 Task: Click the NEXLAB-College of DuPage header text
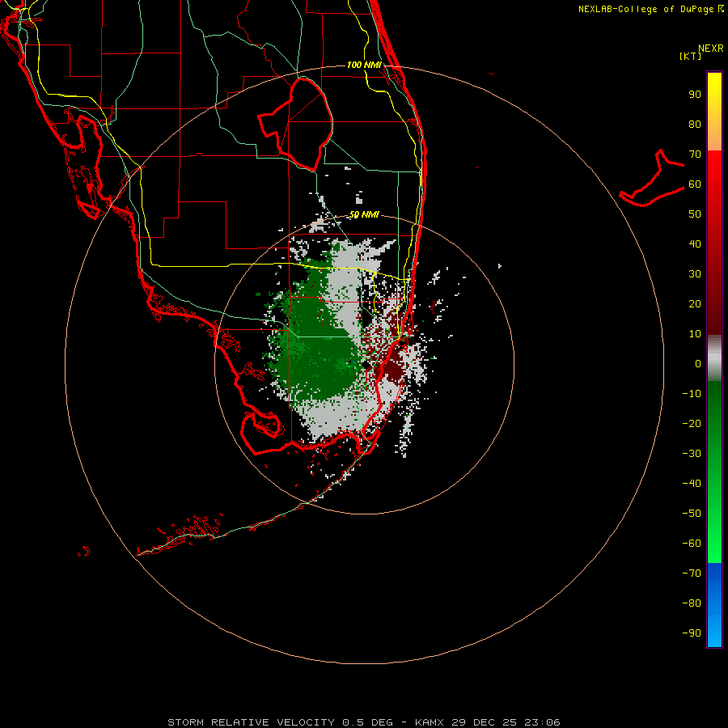(x=650, y=9)
